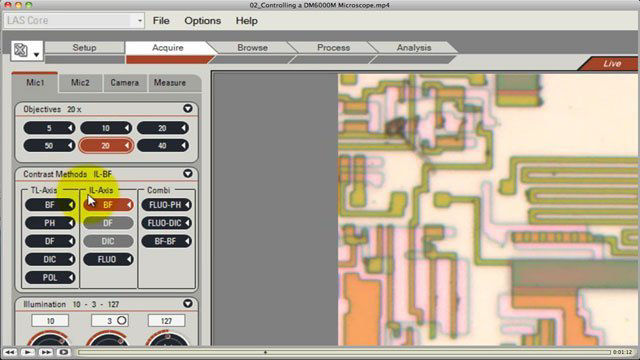Collapse the Objectives panel
The height and width of the screenshot is (360, 640).
click(x=188, y=109)
